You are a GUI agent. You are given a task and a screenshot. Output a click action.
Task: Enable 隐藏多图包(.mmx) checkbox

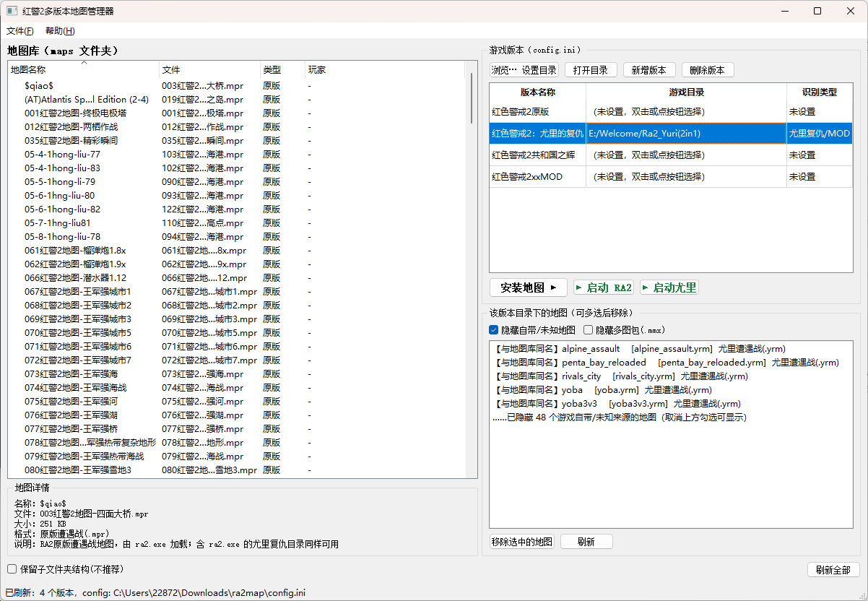pyautogui.click(x=625, y=330)
